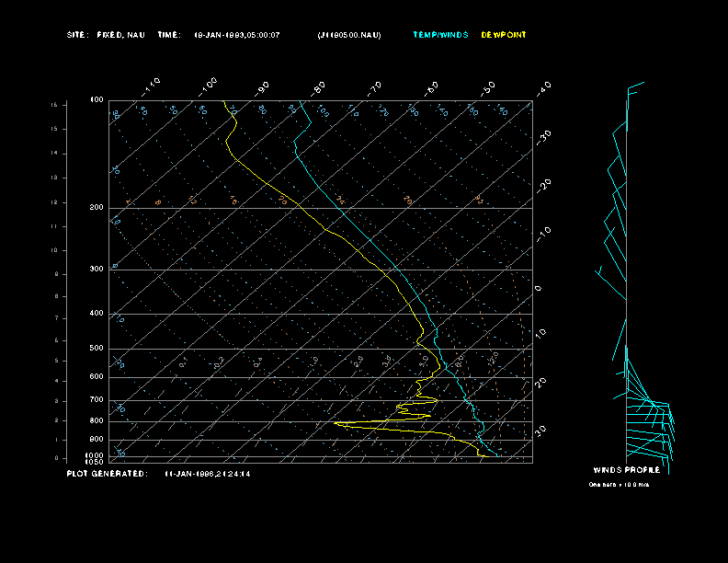
Task: Click the 12 km height axis label
Action: [54, 202]
